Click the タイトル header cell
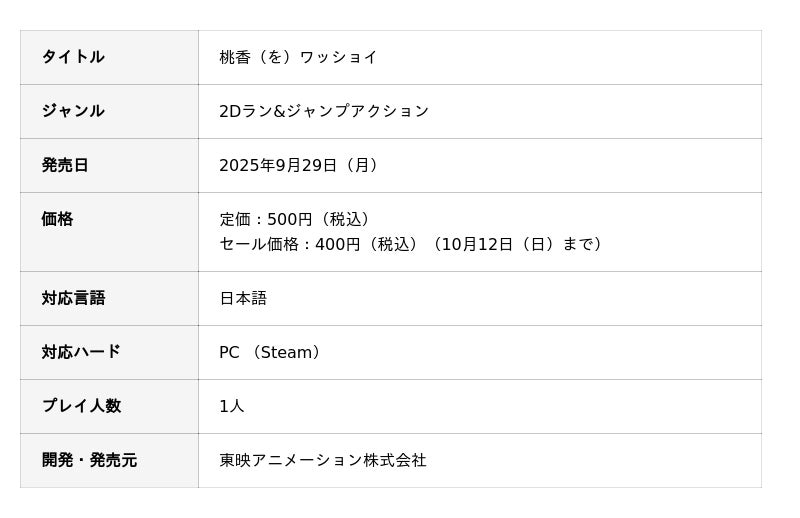Viewport: 800px width, 518px height. tap(73, 57)
